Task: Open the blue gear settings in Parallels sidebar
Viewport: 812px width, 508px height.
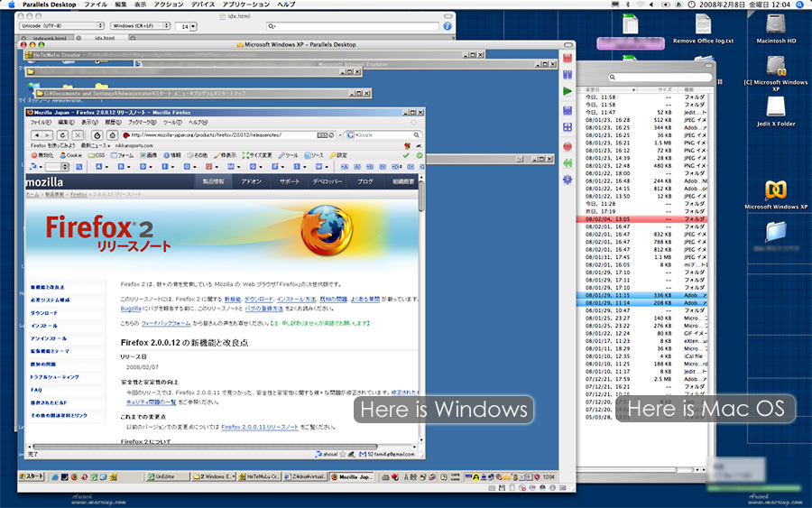Action: tap(567, 180)
